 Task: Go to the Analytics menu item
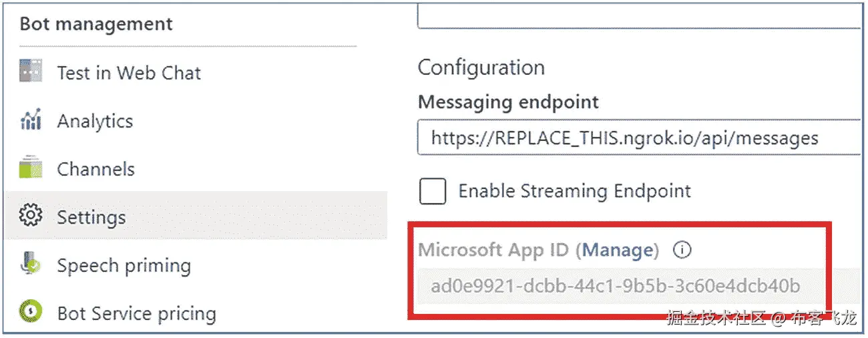pyautogui.click(x=95, y=121)
